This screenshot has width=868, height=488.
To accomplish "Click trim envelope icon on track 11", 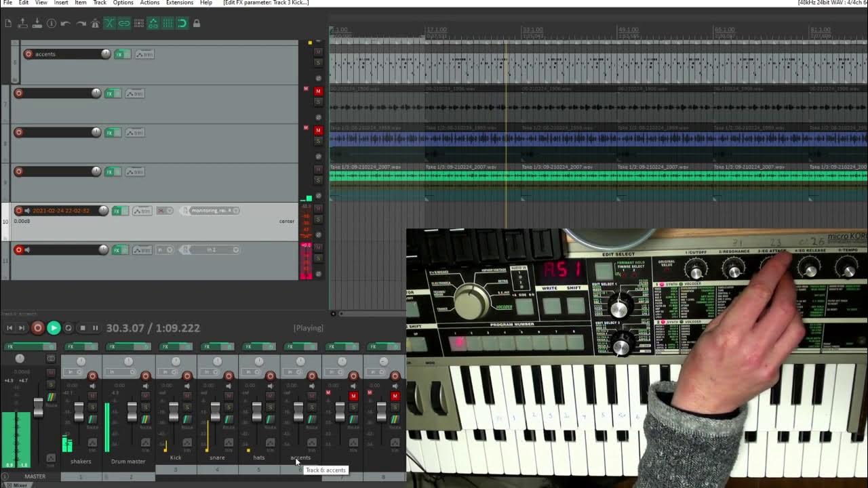I will [x=142, y=250].
